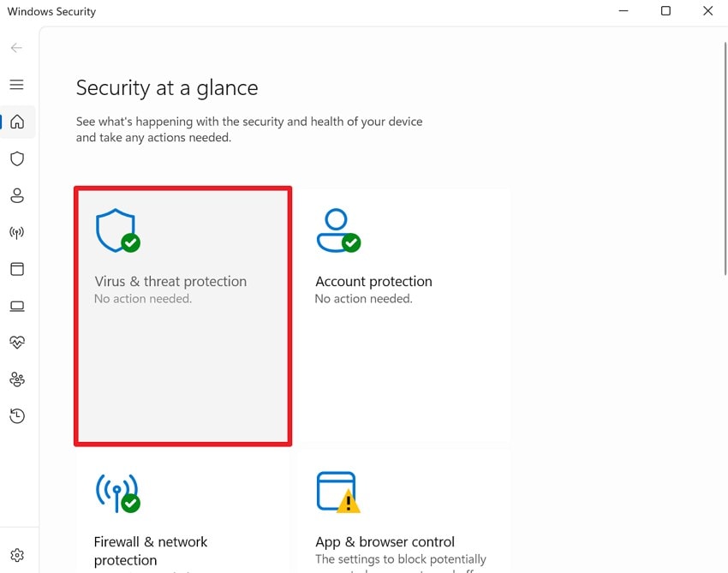Open the Account protection tile
The height and width of the screenshot is (573, 728).
click(403, 316)
